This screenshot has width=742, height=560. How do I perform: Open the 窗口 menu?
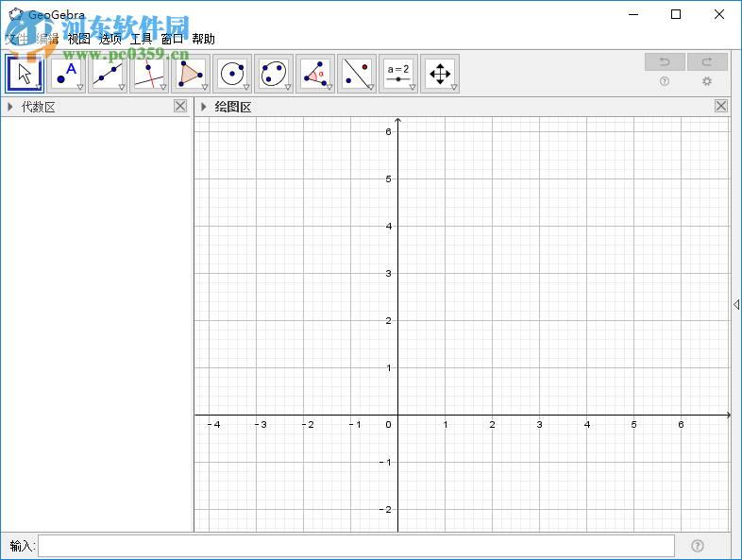coord(172,39)
